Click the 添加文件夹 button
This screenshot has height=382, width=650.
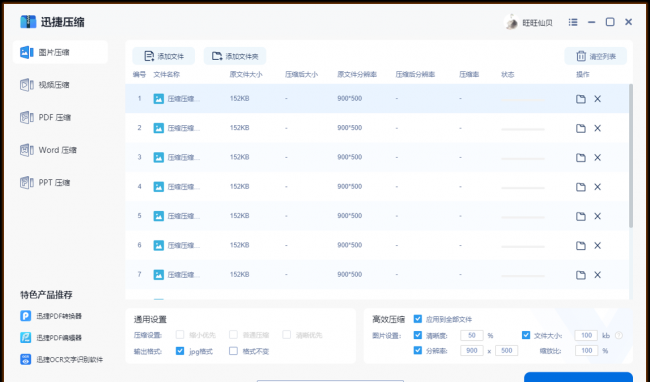click(235, 56)
